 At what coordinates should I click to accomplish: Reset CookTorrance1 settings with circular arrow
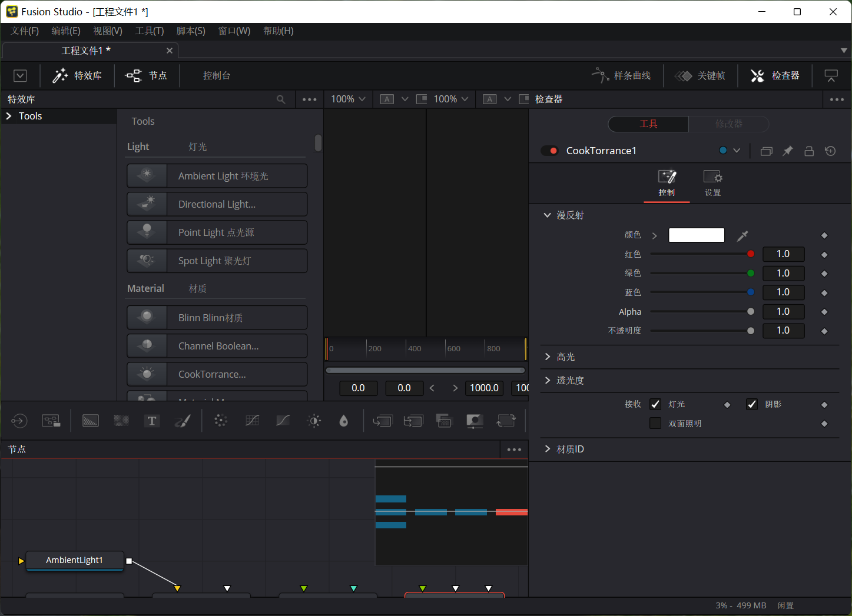830,151
